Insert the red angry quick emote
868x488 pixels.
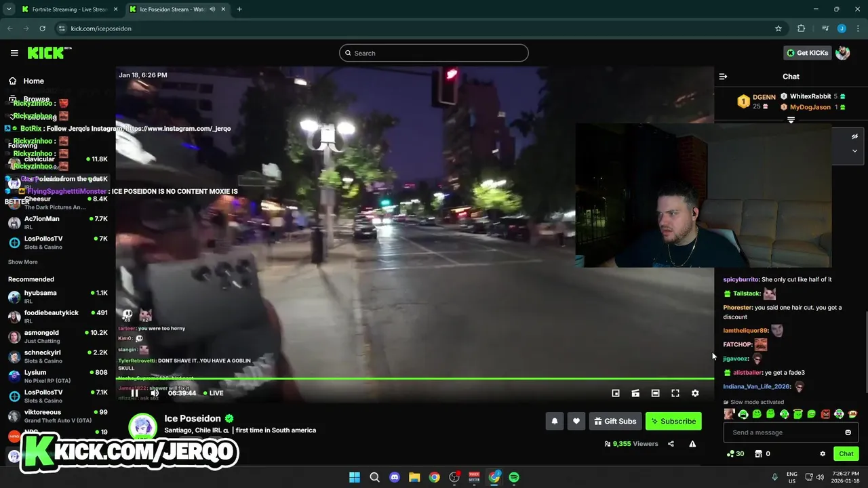[x=825, y=414]
